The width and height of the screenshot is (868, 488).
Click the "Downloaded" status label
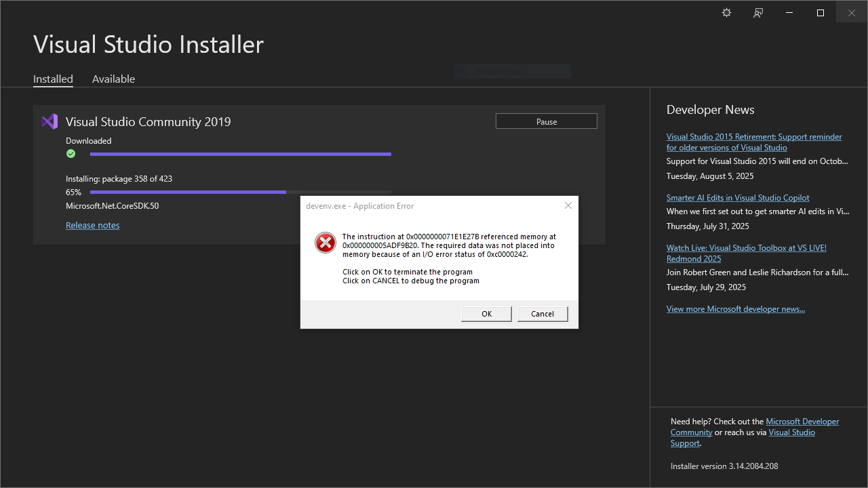(89, 141)
